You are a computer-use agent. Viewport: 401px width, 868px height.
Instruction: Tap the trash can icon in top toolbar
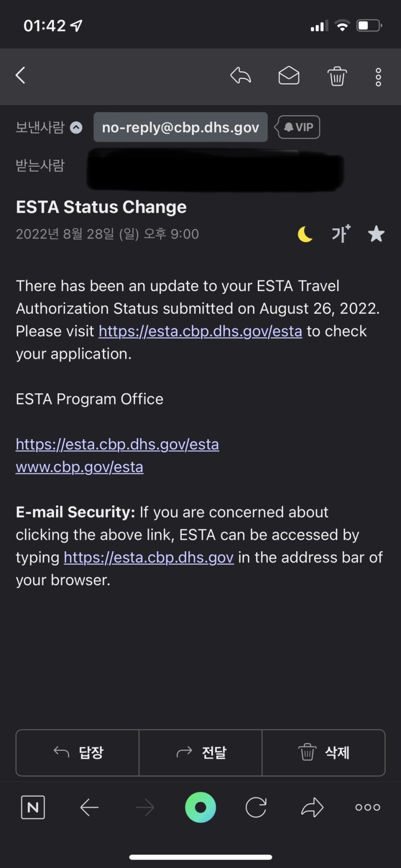click(x=337, y=76)
